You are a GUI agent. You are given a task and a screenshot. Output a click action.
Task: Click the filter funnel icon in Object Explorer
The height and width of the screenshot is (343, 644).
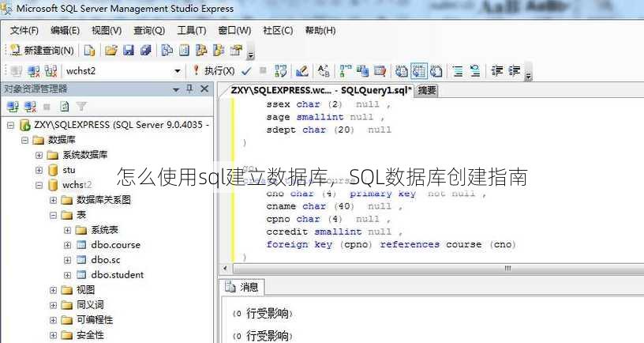tap(81, 107)
